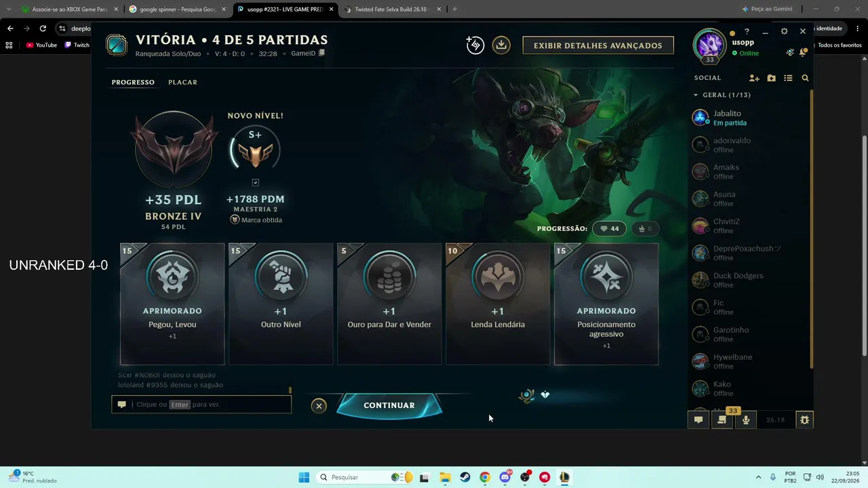The height and width of the screenshot is (488, 868).
Task: Click the Bronze IV rank emblem
Action: [174, 149]
